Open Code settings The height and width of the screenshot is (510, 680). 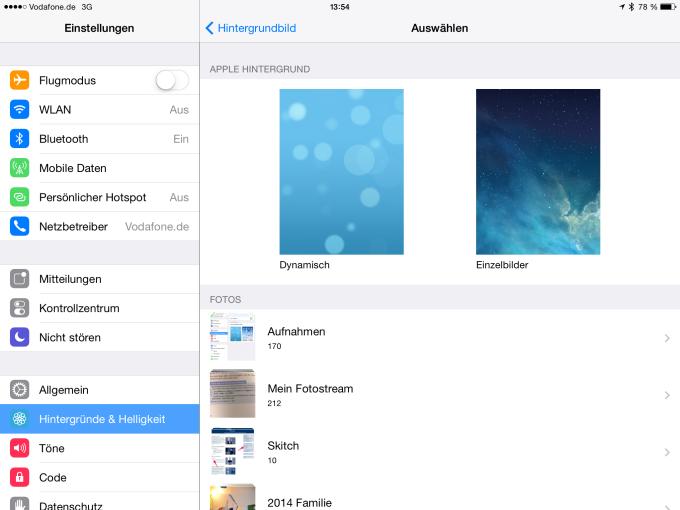click(100, 477)
